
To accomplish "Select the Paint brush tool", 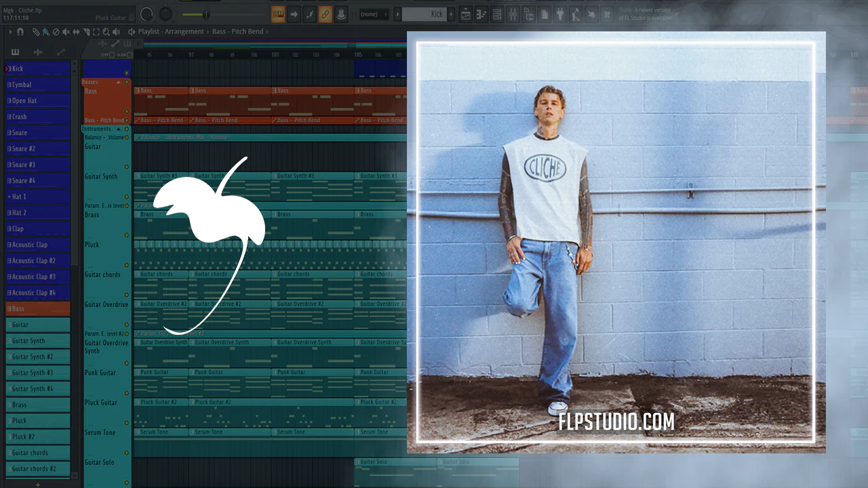I will coord(46,32).
